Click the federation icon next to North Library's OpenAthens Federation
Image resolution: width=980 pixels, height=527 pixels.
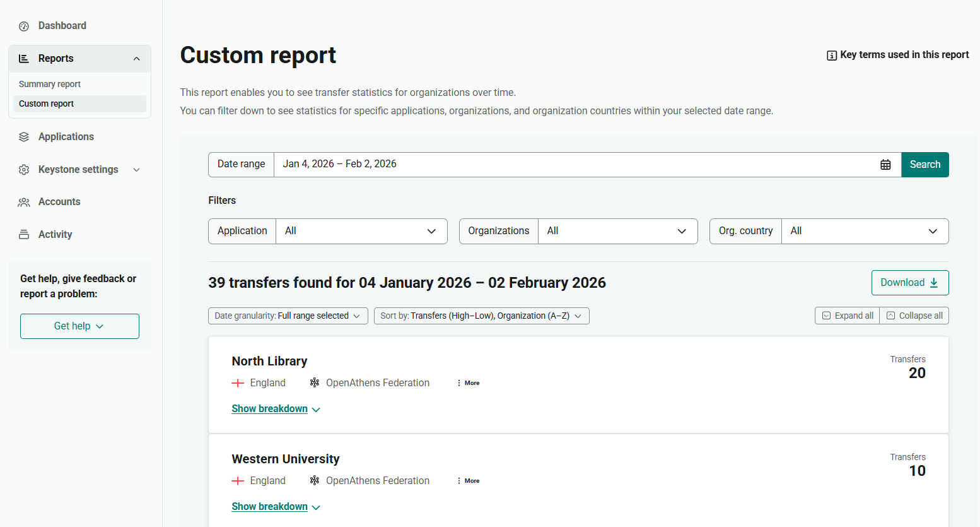[x=314, y=382]
